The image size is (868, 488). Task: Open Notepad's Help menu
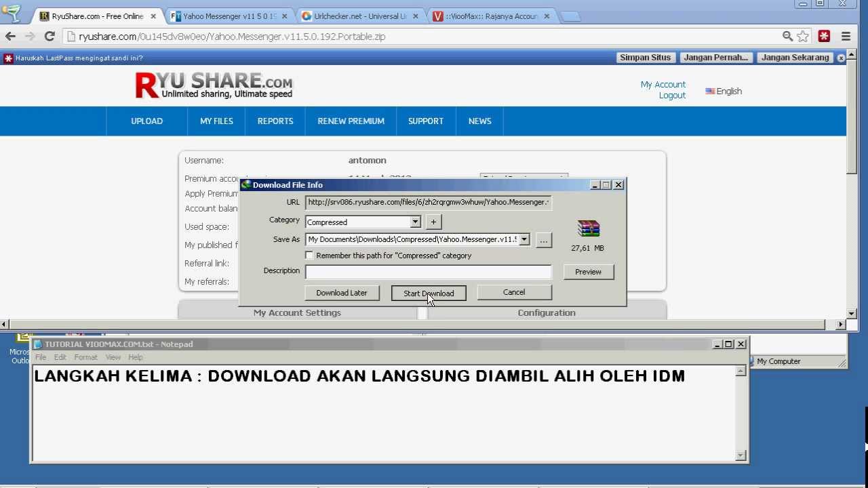coord(136,357)
